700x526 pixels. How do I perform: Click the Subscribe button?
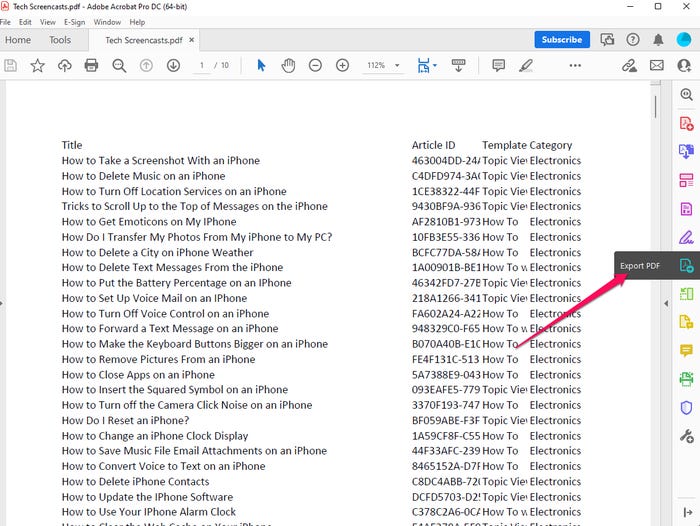562,40
